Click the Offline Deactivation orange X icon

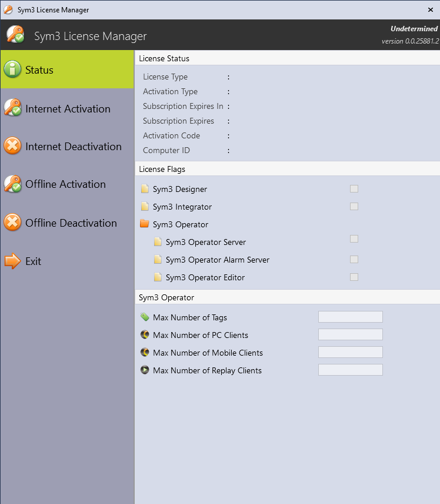click(x=12, y=222)
